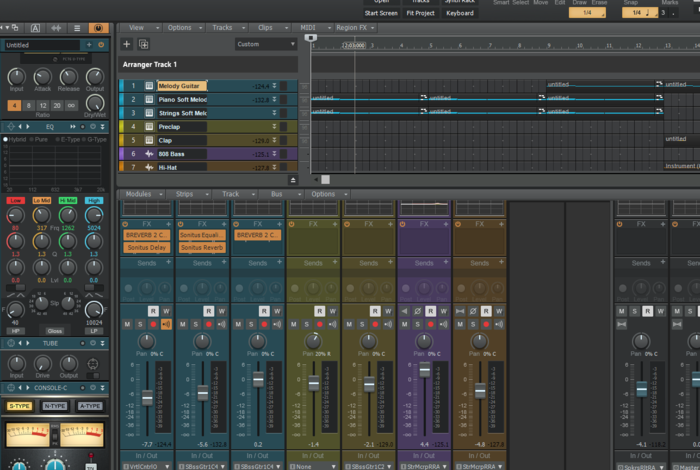The image size is (700, 470).
Task: Click the track pane collapse arrow below the track list
Action: click(293, 180)
